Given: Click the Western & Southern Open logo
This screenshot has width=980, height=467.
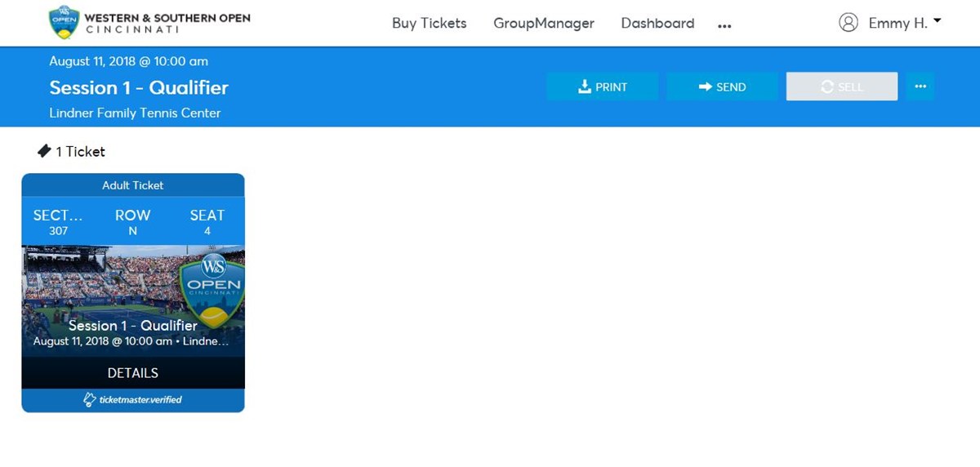Looking at the screenshot, I should coord(150,23).
